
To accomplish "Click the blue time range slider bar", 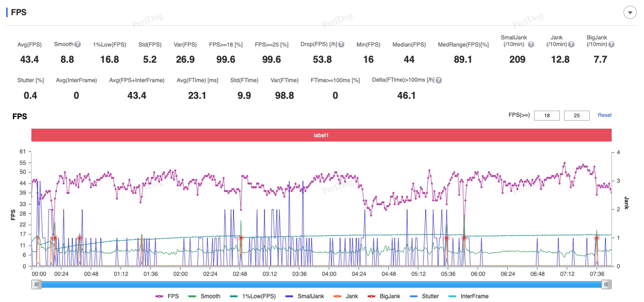I will pos(321,284).
